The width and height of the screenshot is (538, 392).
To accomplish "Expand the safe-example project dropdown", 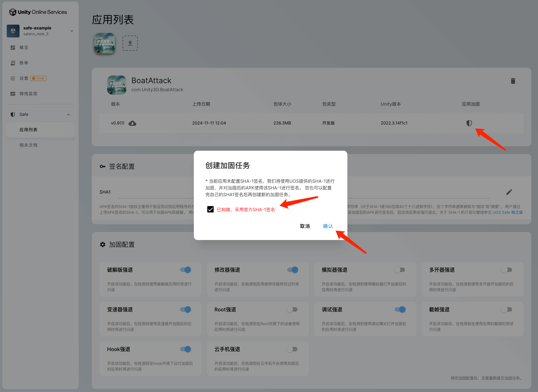I will pos(72,31).
